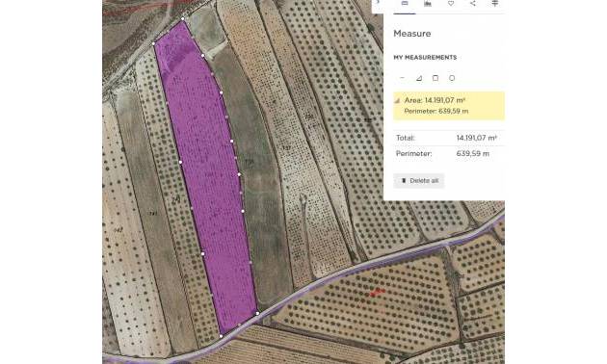
Task: Open the Measure tab ruler icon
Action: click(x=405, y=4)
